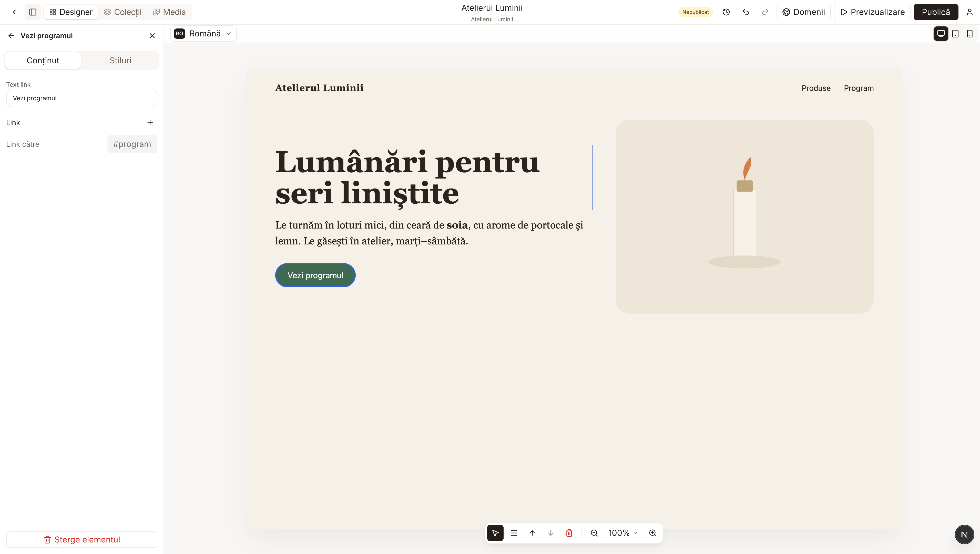Edit the Text link input field
This screenshot has width=980, height=554.
coord(81,98)
